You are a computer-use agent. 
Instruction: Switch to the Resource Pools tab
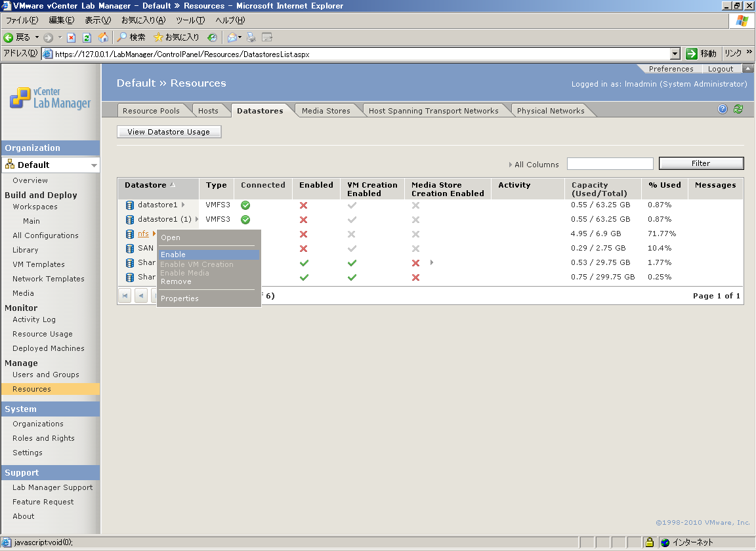[151, 111]
